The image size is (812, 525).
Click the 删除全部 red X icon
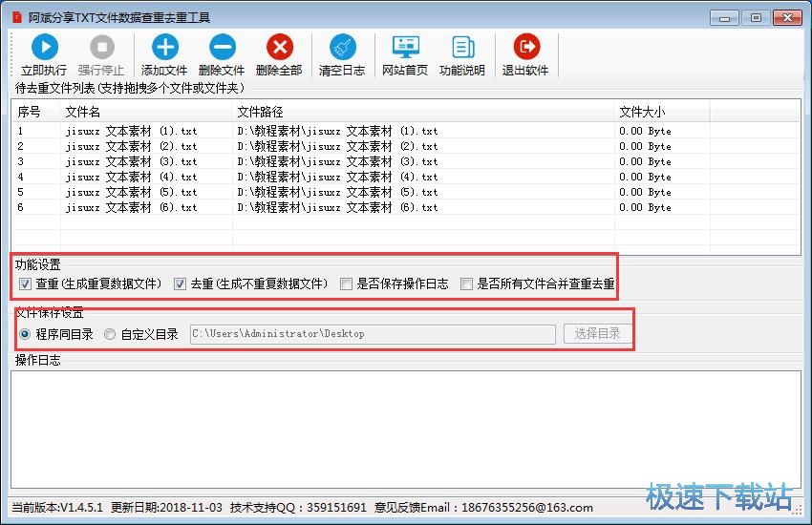click(x=279, y=48)
